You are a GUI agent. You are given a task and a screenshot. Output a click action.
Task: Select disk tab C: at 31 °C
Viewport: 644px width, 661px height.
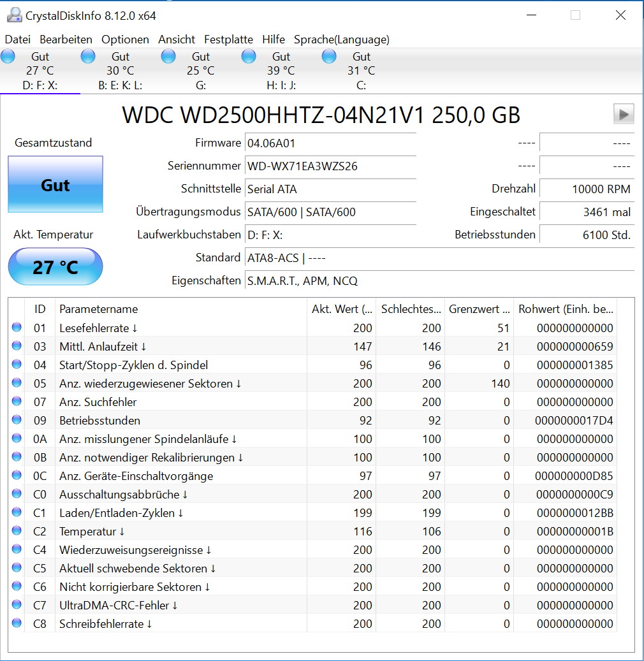(x=361, y=71)
